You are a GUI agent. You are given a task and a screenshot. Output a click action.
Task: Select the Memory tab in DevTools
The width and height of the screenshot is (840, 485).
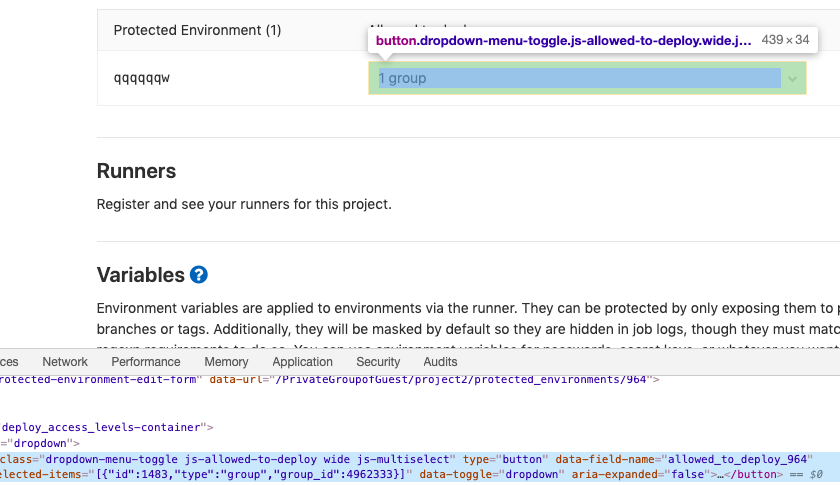click(226, 362)
